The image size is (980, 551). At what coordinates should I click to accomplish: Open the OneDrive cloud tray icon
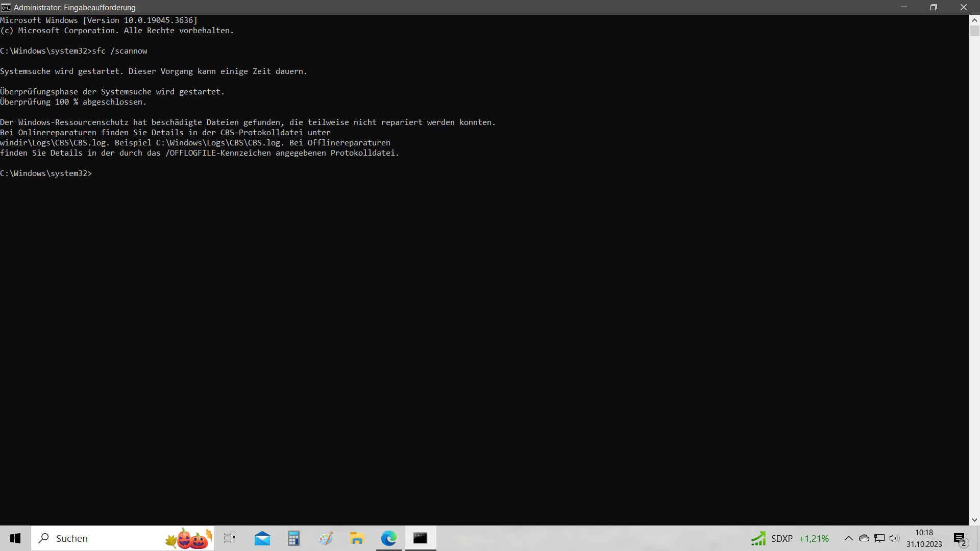(x=864, y=538)
